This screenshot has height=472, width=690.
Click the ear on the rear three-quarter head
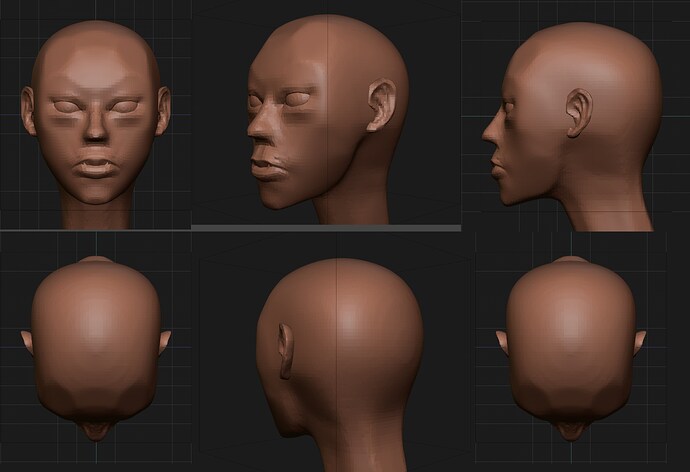click(x=285, y=351)
